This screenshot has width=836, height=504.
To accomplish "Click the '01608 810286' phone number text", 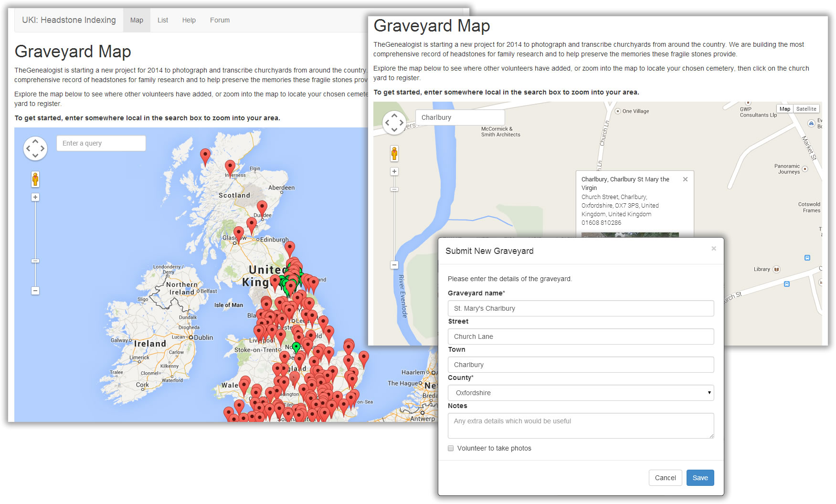I will point(601,223).
